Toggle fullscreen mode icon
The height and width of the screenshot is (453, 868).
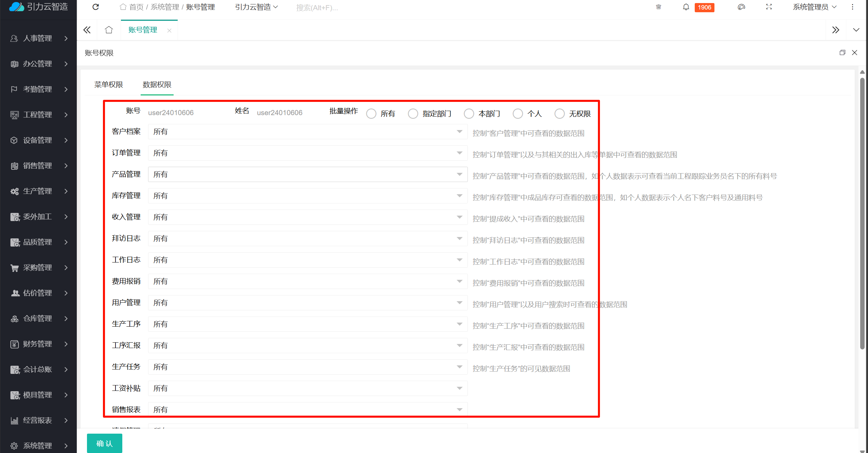(x=769, y=7)
